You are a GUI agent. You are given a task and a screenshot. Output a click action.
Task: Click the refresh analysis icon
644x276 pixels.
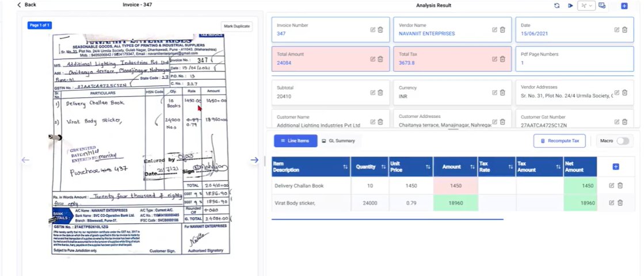(x=557, y=6)
